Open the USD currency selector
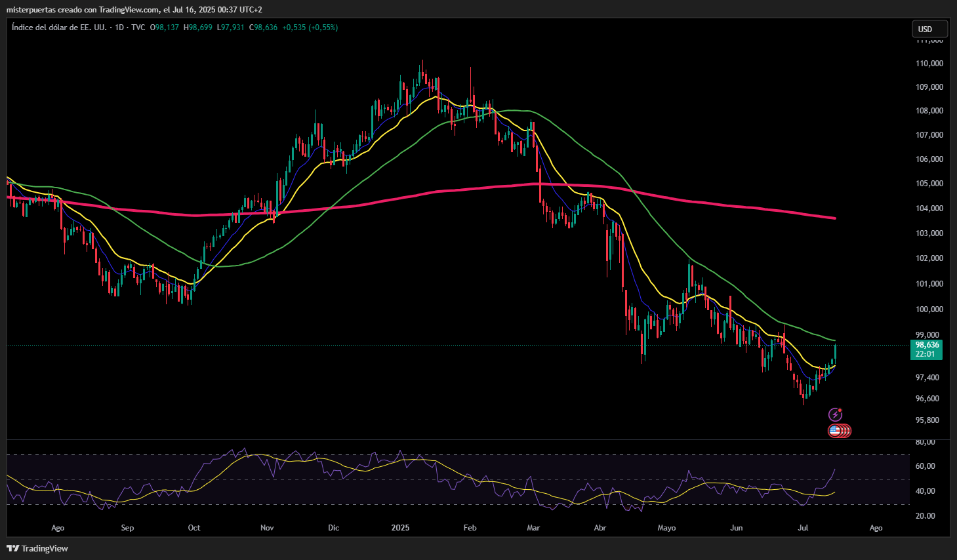Screen dimensions: 957x560 coord(929,29)
